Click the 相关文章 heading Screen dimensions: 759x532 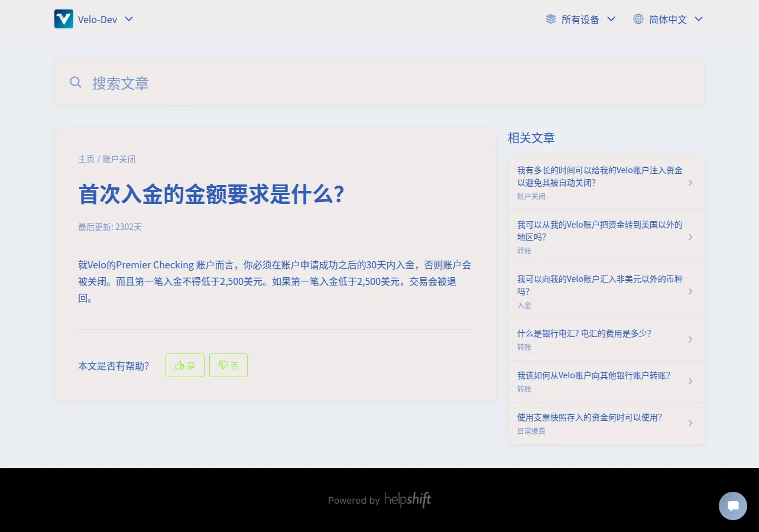[x=531, y=138]
